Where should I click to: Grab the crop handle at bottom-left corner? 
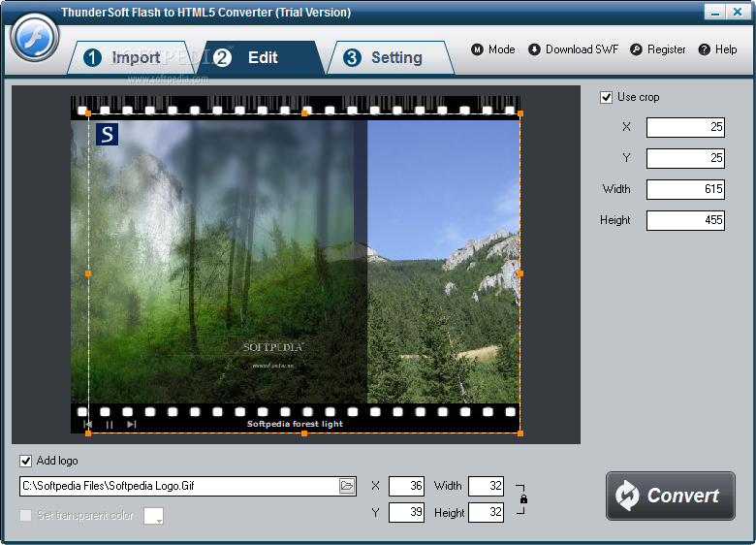coord(88,433)
